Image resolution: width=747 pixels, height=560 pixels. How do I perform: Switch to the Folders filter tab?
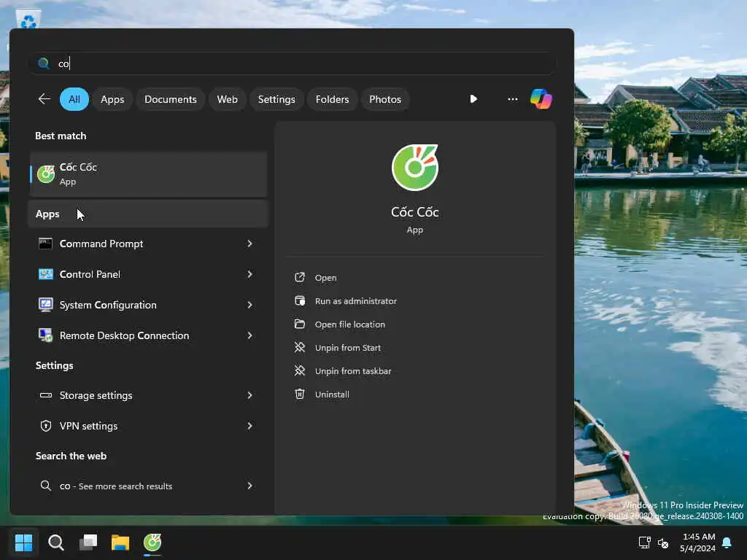(x=332, y=99)
